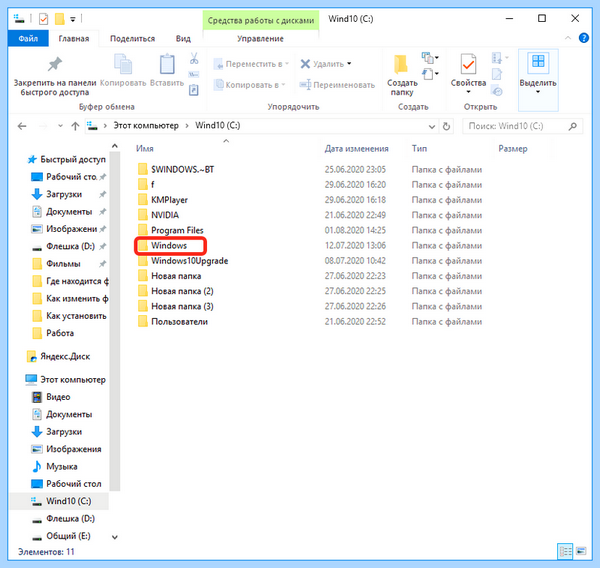Click the Properties checkmark icon
Viewport: 600px width, 568px height.
(x=468, y=64)
